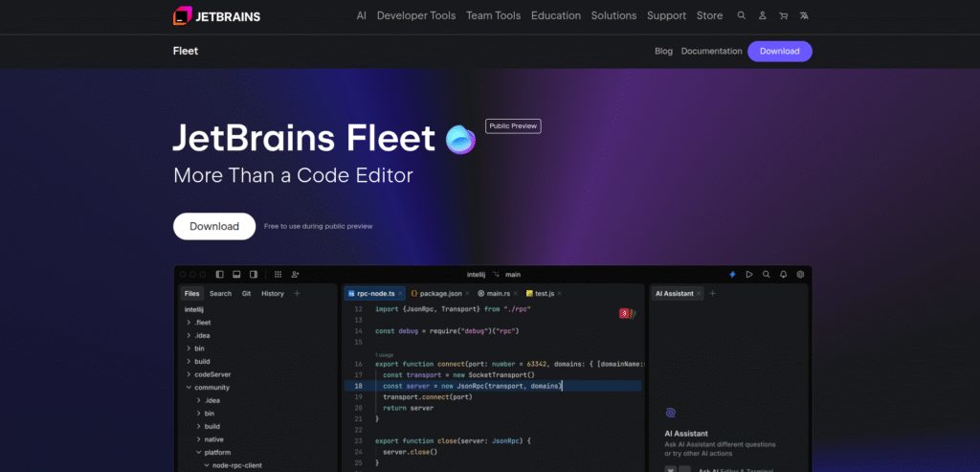Close the rpc-node.ts tab
980x472 pixels.
click(401, 293)
